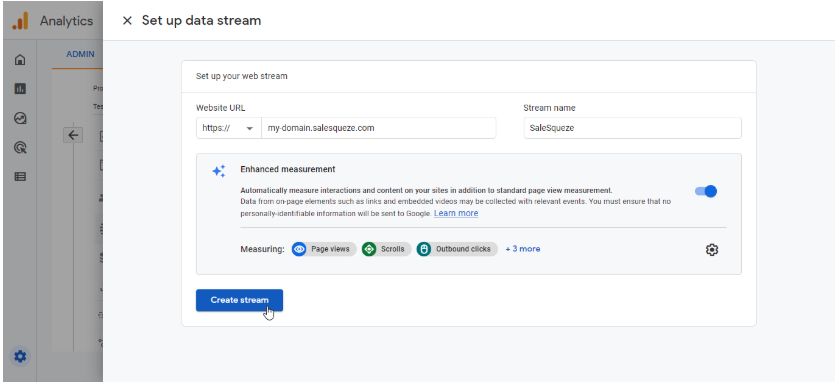
Task: Open Reports bar chart icon
Action: pyautogui.click(x=20, y=89)
